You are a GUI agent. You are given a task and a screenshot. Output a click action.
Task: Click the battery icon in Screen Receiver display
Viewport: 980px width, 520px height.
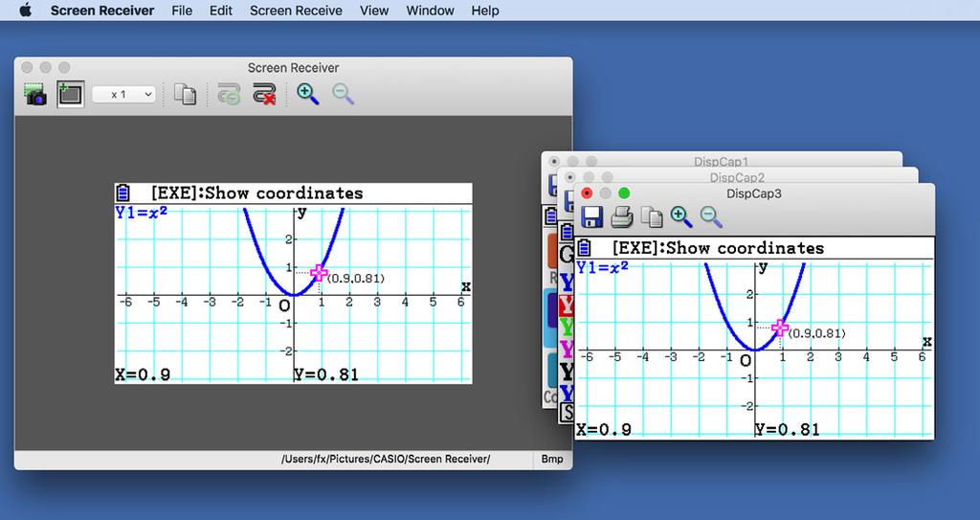[x=123, y=192]
